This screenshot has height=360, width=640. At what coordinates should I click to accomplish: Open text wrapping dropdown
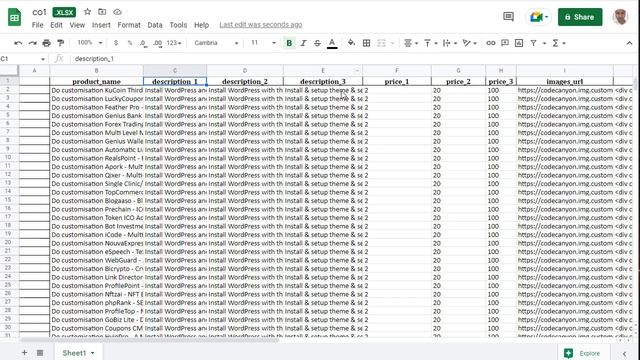449,43
